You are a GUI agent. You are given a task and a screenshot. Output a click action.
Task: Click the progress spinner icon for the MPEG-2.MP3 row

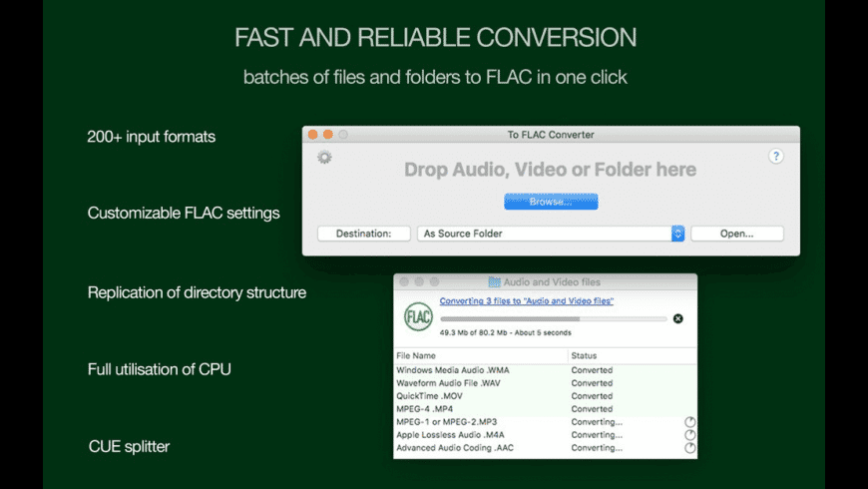point(689,422)
